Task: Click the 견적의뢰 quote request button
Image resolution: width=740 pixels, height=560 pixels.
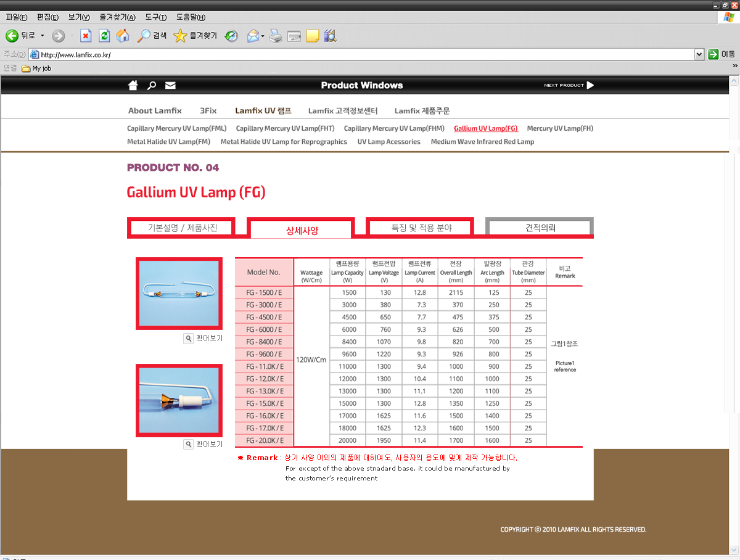Action: (x=540, y=228)
